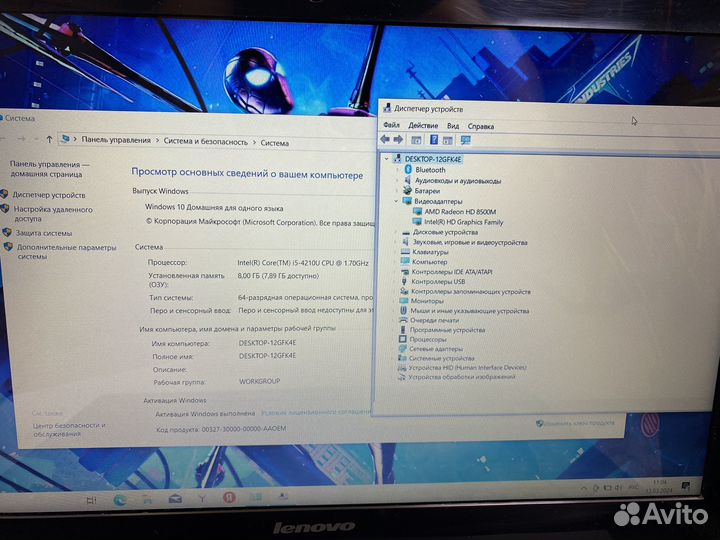
Task: Click the speaker icon beside Аудиовходы и аудиовыходы
Action: (x=407, y=180)
